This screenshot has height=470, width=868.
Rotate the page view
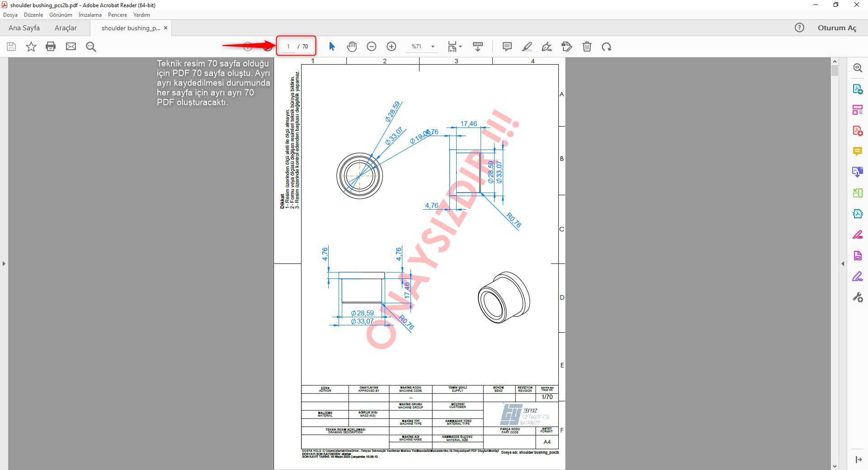click(x=607, y=47)
